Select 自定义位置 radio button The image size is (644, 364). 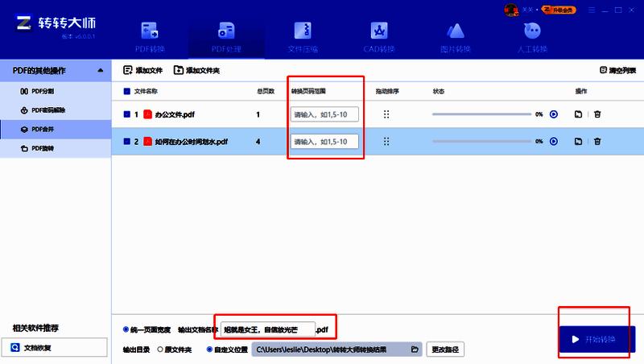coord(210,350)
